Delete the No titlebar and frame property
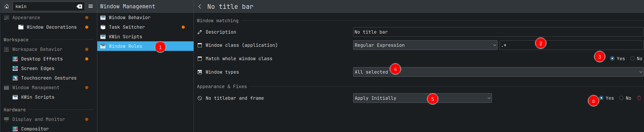Image resolution: width=644 pixels, height=132 pixels. [x=639, y=98]
